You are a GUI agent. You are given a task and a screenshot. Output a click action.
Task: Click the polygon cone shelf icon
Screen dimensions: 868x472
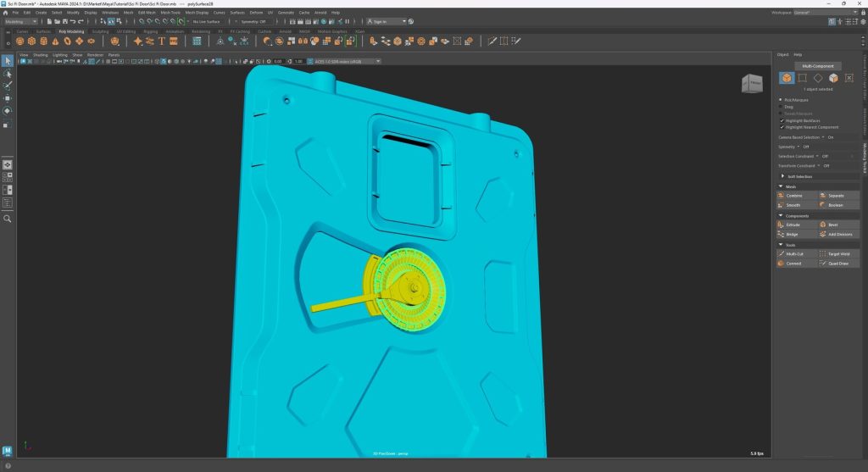tap(55, 41)
